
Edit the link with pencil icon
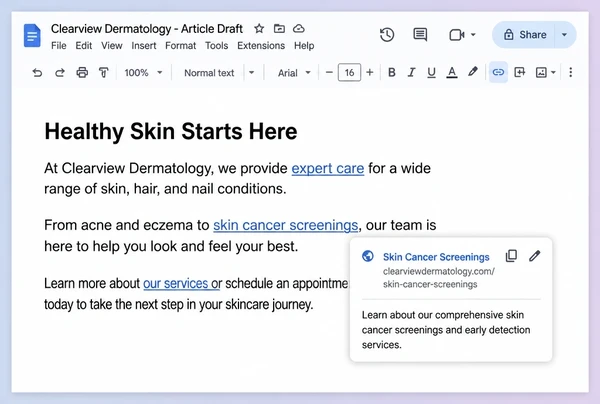(x=535, y=256)
